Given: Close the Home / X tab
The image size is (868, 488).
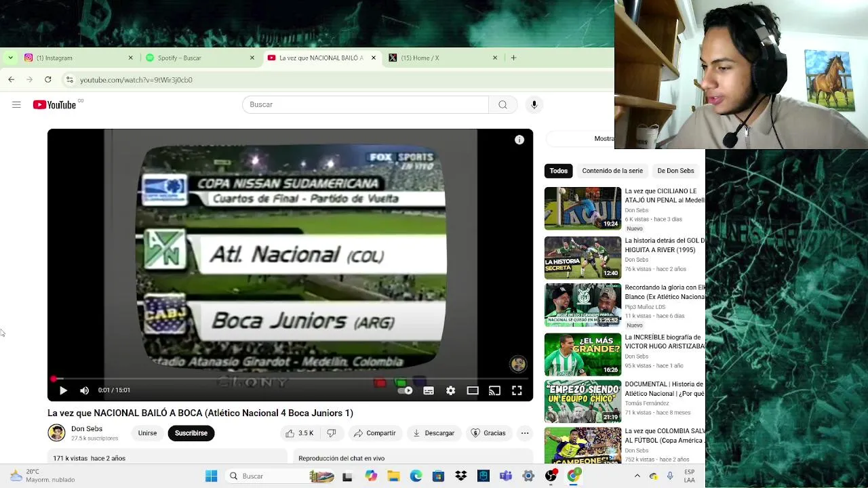Looking at the screenshot, I should pos(494,58).
